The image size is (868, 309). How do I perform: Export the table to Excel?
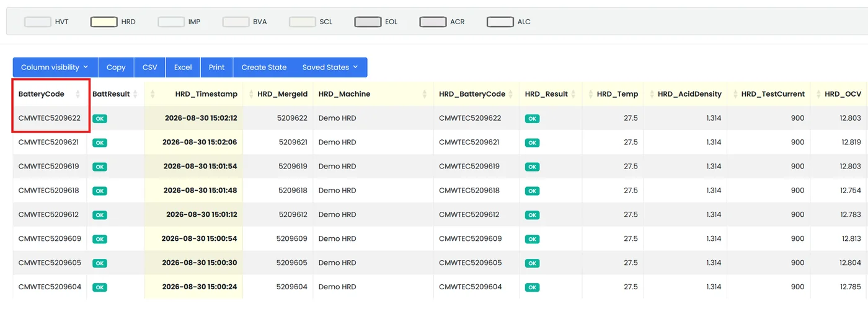[x=183, y=67]
